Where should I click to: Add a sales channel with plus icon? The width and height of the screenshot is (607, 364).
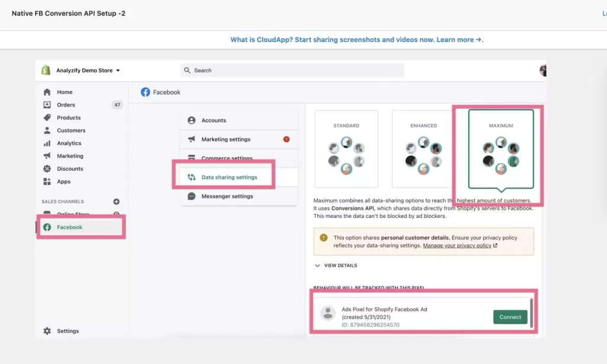coord(117,202)
